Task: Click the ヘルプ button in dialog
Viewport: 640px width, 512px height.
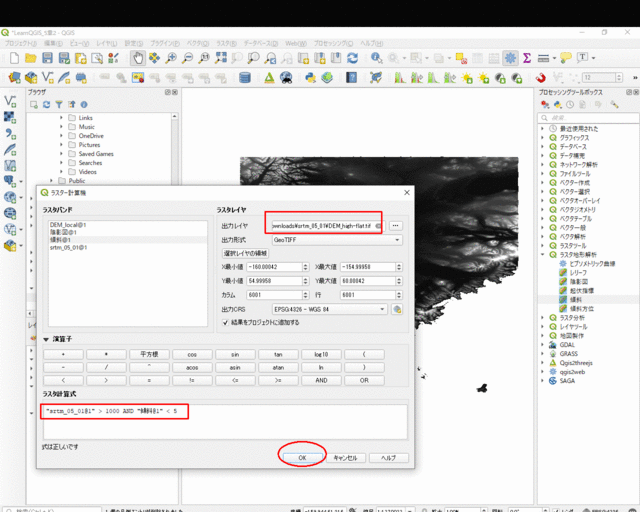Action: coord(389,458)
